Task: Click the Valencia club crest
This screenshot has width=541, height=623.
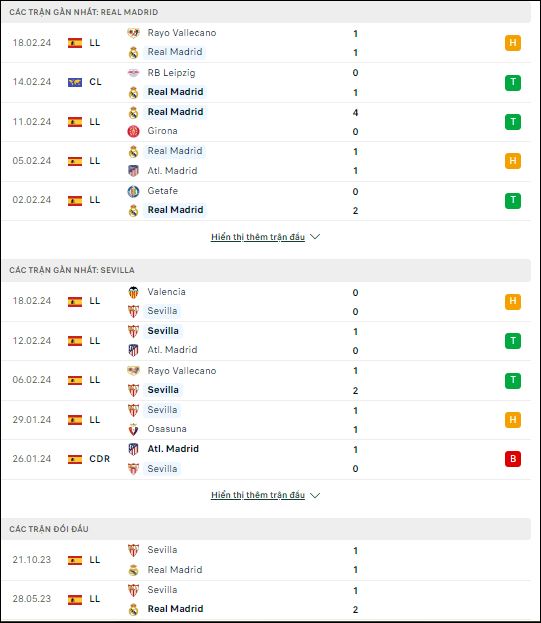Action: (x=133, y=292)
